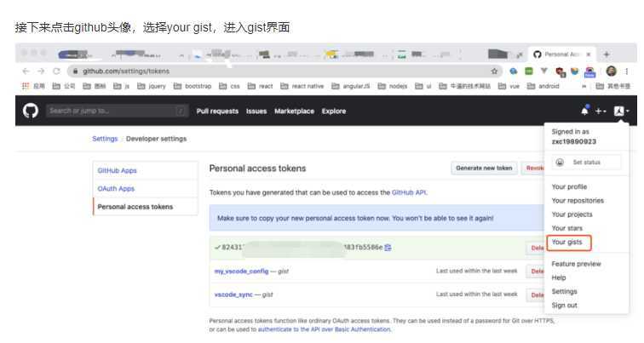Expand the bookmarks overflow chevron
644x343 pixels.
tap(584, 86)
